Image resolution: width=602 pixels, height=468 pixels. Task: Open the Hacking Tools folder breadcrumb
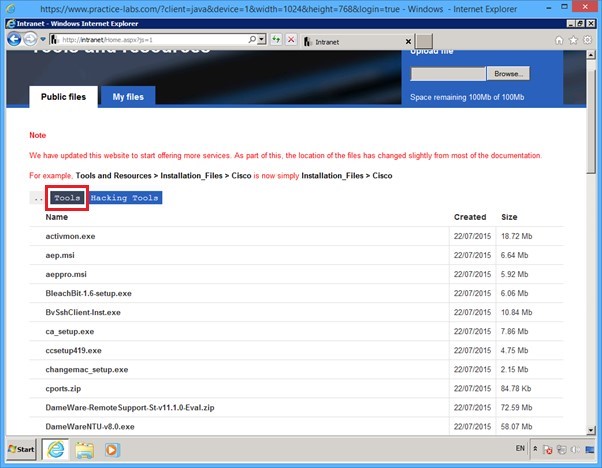pyautogui.click(x=125, y=198)
